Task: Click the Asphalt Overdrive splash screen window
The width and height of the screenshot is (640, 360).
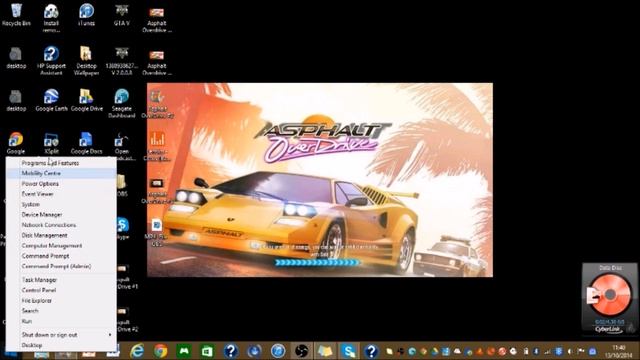Action: [x=320, y=180]
